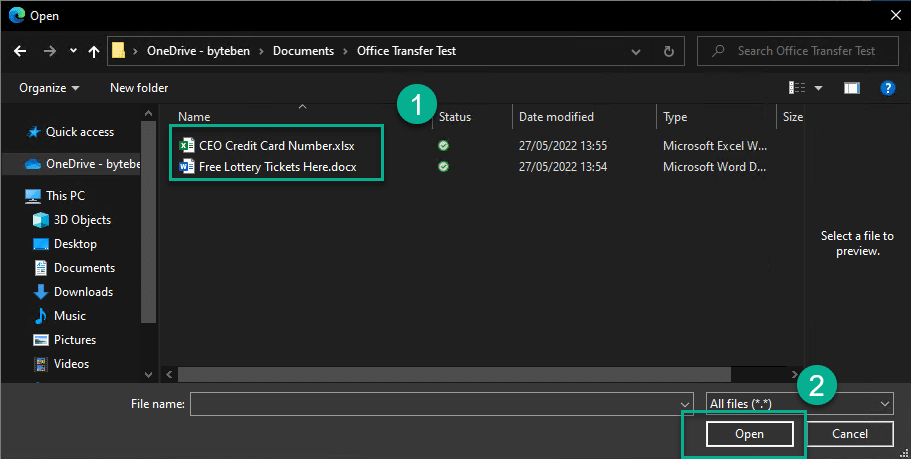Click the This PC monitor icon
The image size is (911, 459).
tap(33, 196)
